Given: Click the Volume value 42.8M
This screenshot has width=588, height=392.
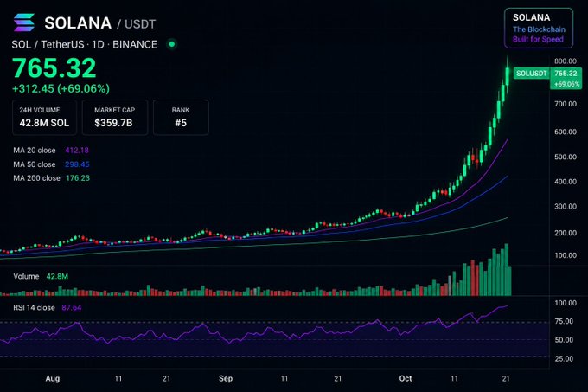Looking at the screenshot, I should coord(57,276).
